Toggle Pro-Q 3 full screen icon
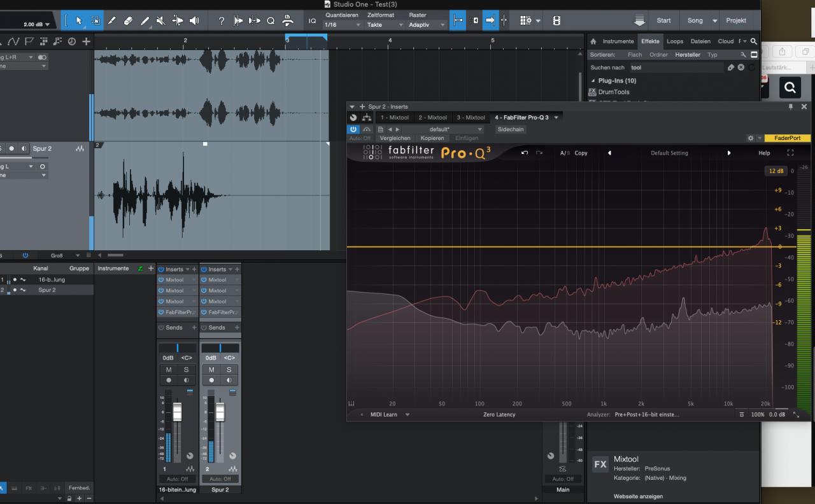 click(x=790, y=153)
